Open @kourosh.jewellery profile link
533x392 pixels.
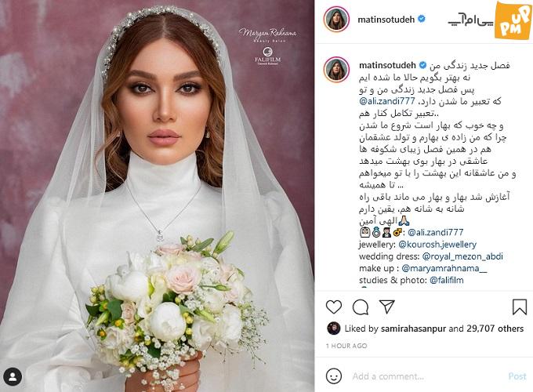pos(437,245)
